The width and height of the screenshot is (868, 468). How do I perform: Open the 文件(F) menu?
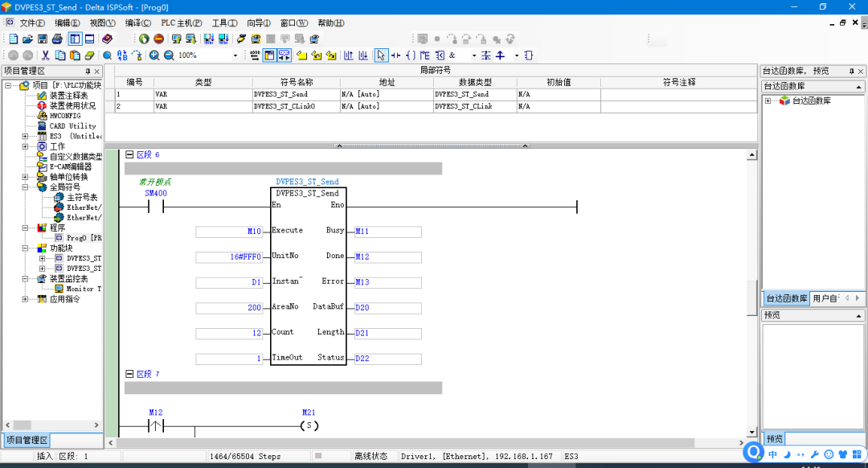tap(32, 23)
